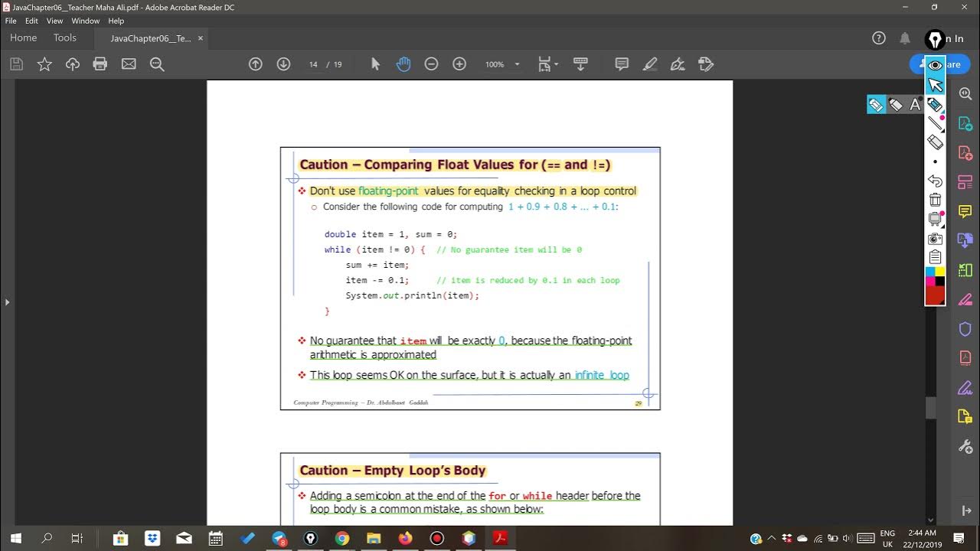Open Create PDF in right pane
This screenshot has width=980, height=551.
(x=965, y=153)
